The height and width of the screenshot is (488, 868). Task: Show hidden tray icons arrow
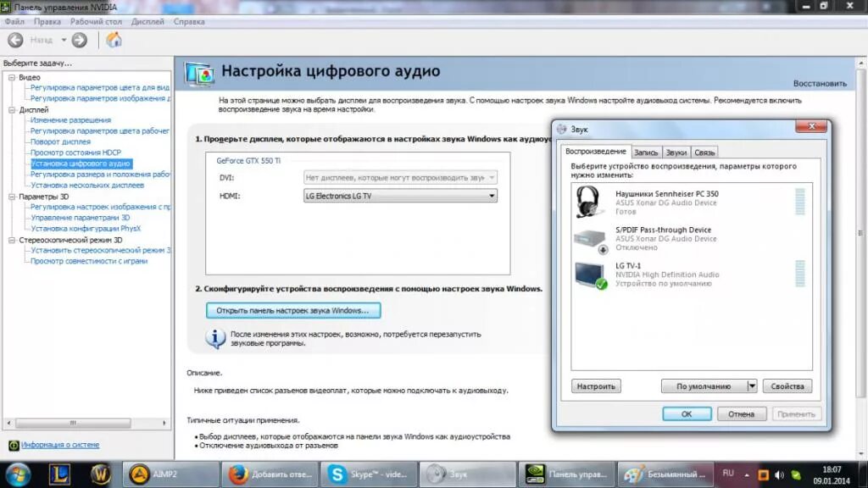point(747,475)
